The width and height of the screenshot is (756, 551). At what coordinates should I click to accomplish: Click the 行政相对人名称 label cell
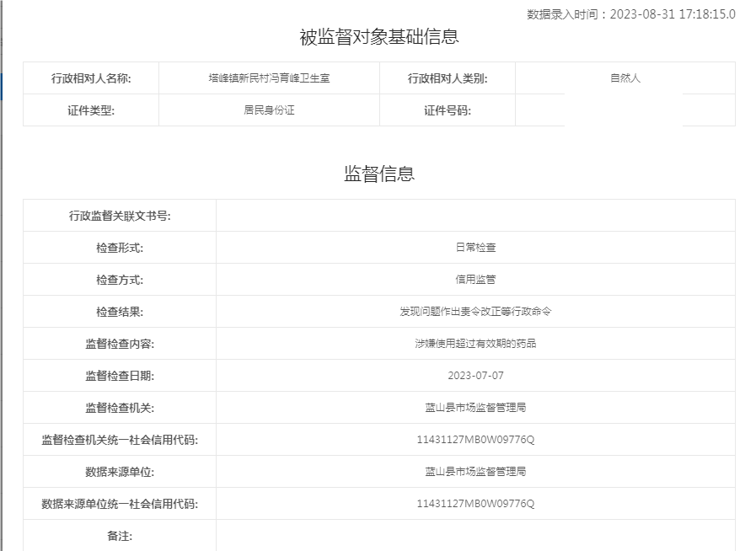pos(91,78)
